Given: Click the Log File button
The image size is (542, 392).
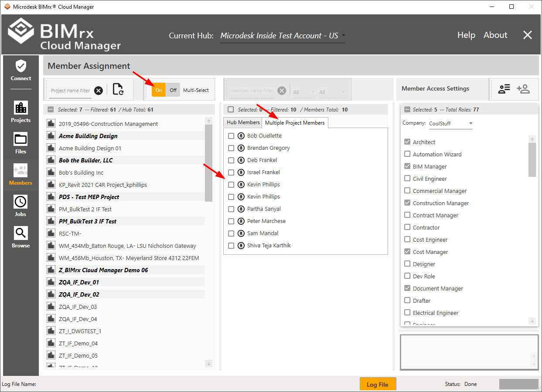Looking at the screenshot, I should point(378,385).
